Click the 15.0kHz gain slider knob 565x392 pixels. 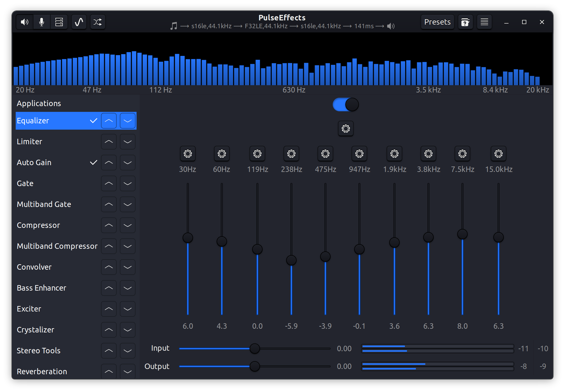499,237
